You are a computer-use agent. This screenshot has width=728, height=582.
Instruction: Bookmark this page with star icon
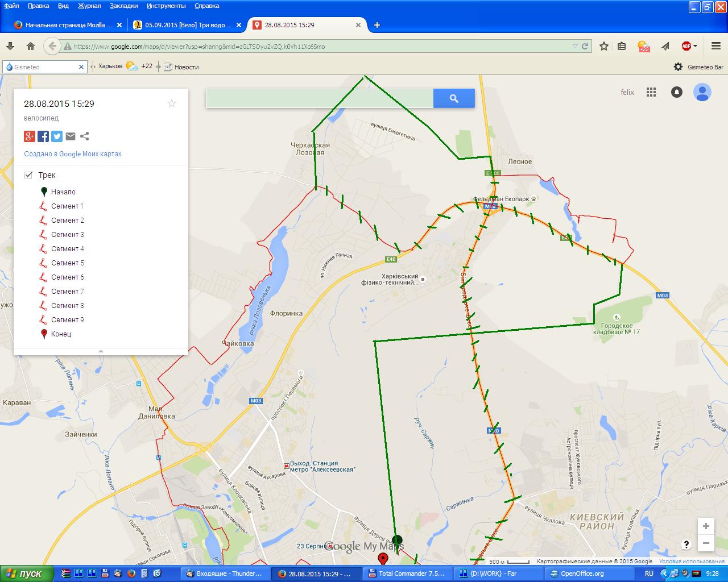pyautogui.click(x=604, y=46)
